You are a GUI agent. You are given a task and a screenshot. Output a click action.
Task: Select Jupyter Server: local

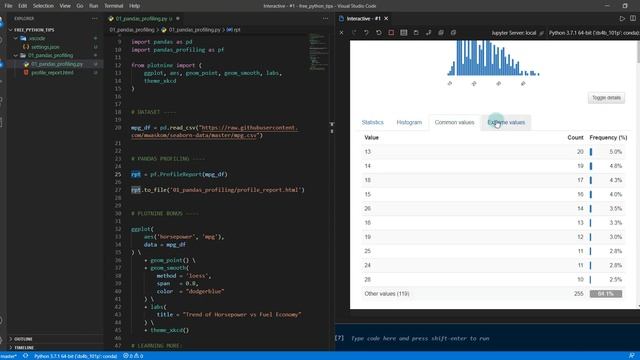click(x=513, y=33)
